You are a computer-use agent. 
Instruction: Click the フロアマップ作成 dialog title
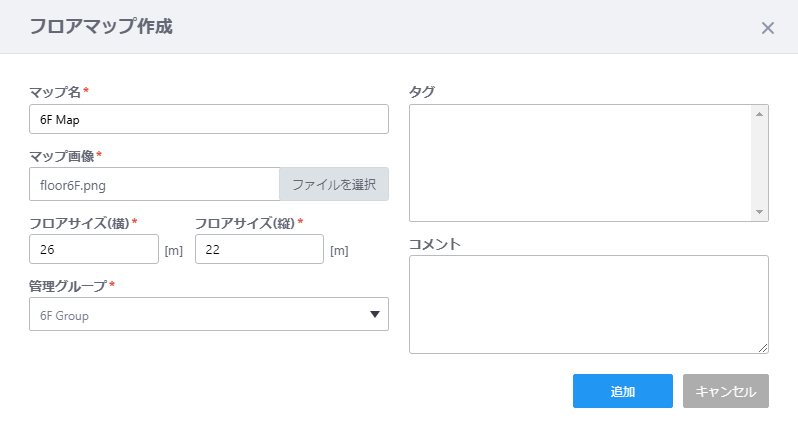coord(101,26)
